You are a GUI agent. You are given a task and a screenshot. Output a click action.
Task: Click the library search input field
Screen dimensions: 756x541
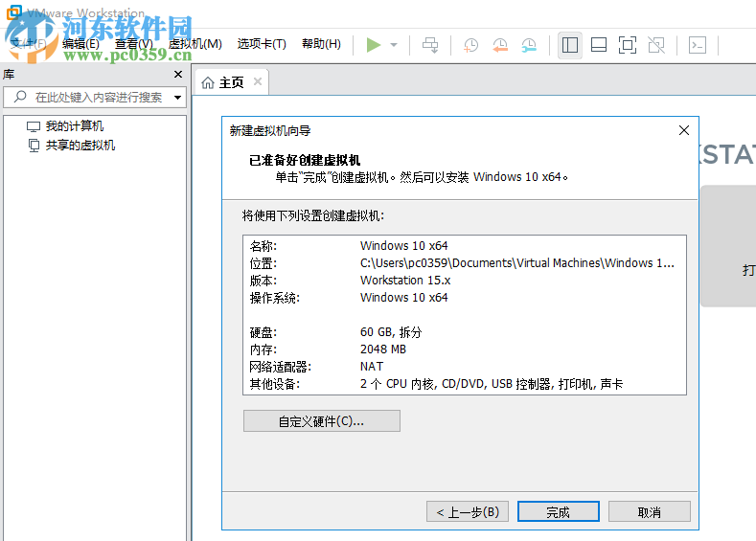95,98
